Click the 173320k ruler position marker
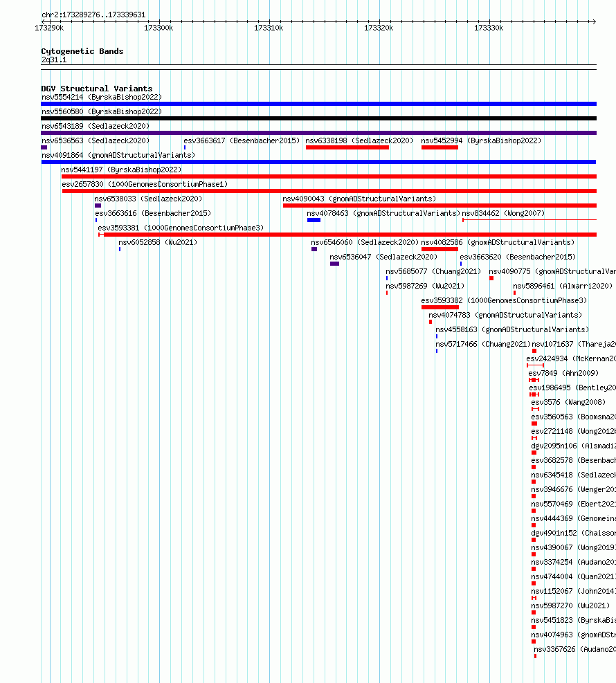 379,28
